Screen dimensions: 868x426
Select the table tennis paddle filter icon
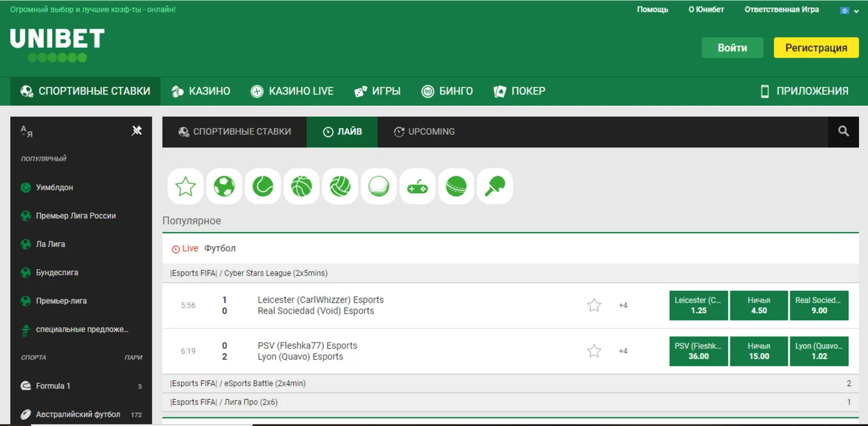[495, 186]
